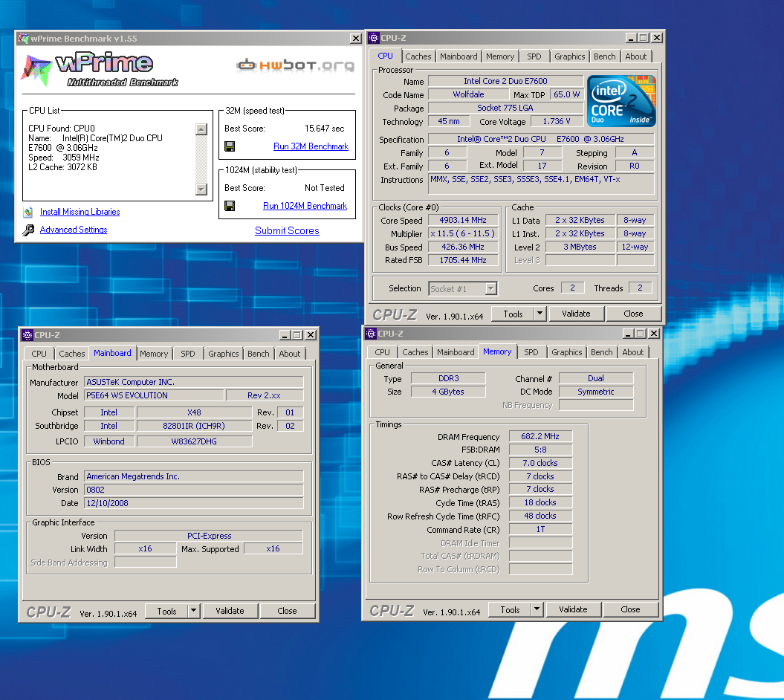Viewport: 784px width, 700px height.
Task: Click the CPU-Z app icon in the Mainboard window
Action: tap(27, 335)
